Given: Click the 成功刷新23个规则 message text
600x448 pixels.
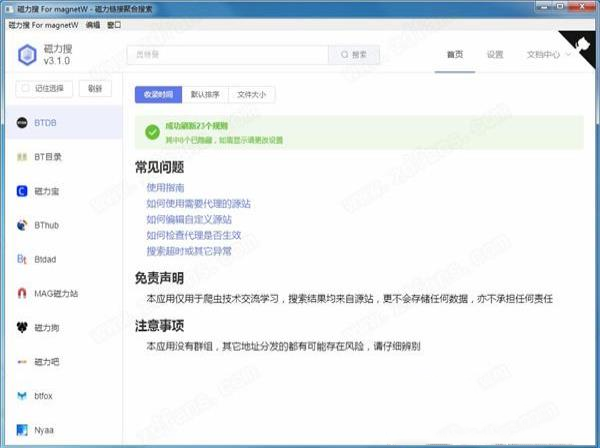Looking at the screenshot, I should (197, 125).
